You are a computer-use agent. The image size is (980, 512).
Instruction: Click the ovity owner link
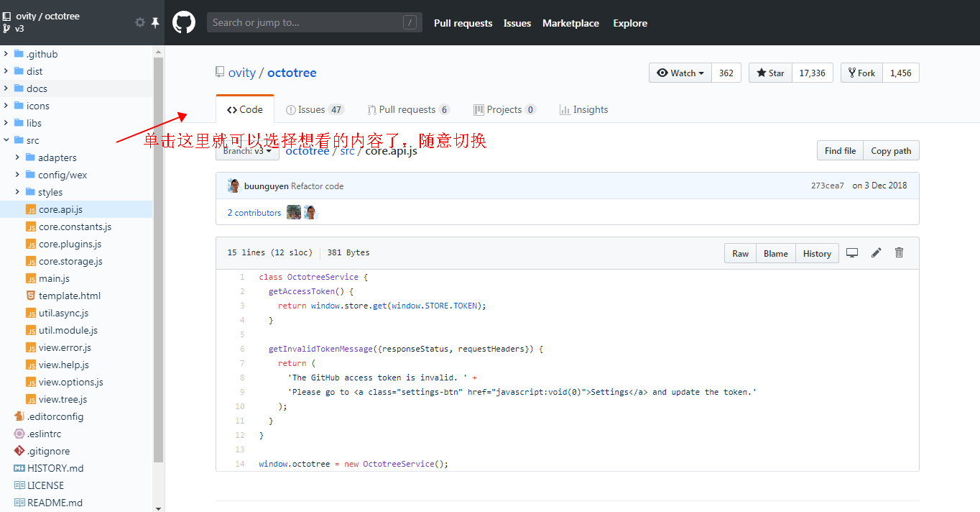(242, 72)
